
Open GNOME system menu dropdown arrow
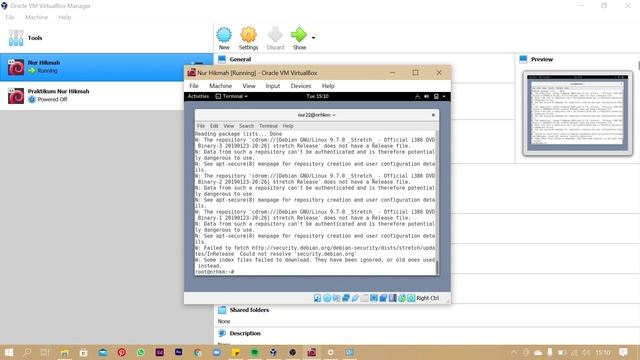(444, 97)
